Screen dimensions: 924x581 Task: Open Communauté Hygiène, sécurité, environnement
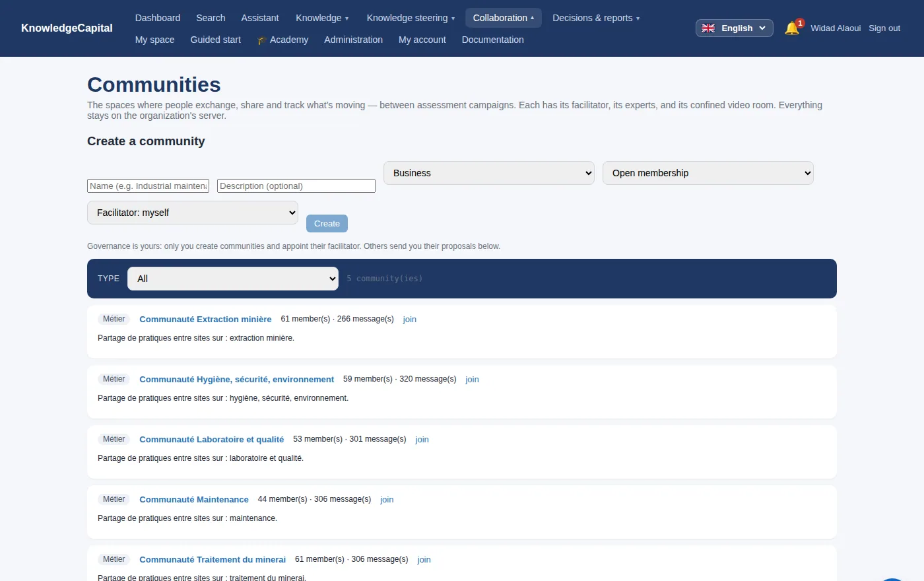237,380
